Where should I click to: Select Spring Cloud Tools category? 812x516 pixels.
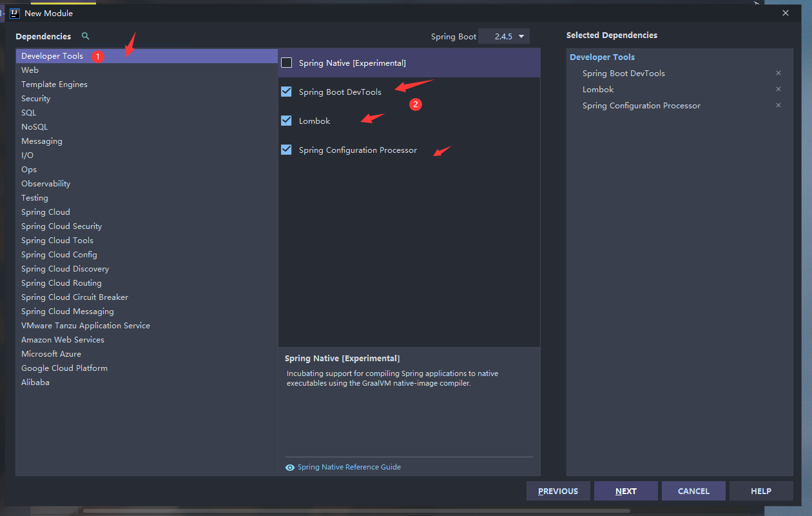pyautogui.click(x=147, y=241)
